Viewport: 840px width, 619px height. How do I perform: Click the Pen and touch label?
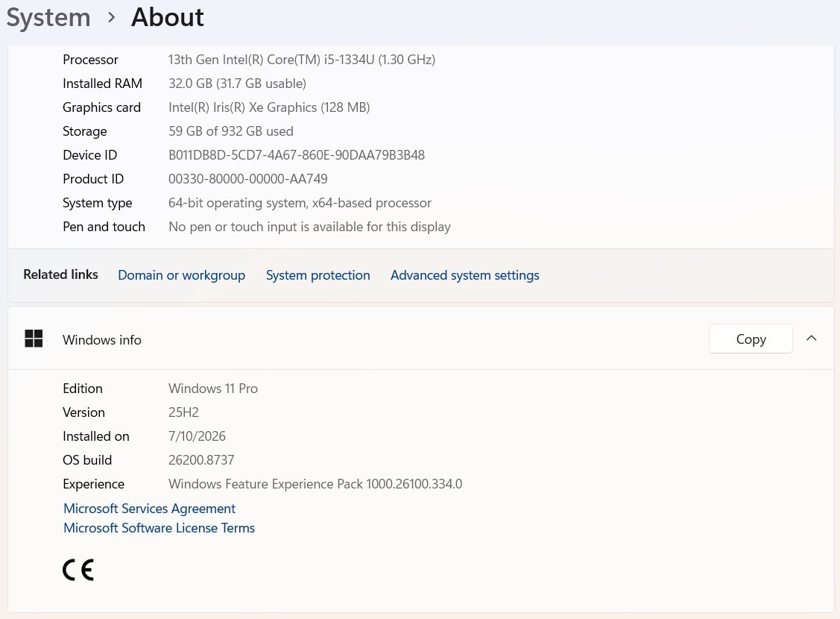104,227
